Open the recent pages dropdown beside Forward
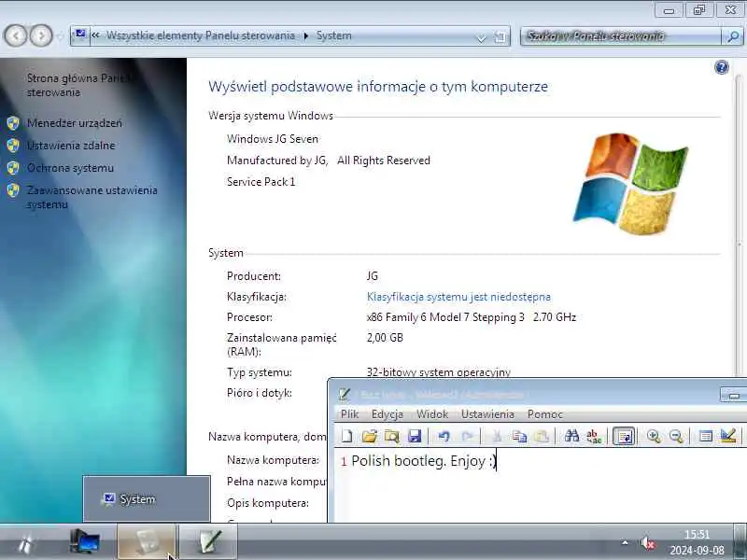 (x=60, y=36)
